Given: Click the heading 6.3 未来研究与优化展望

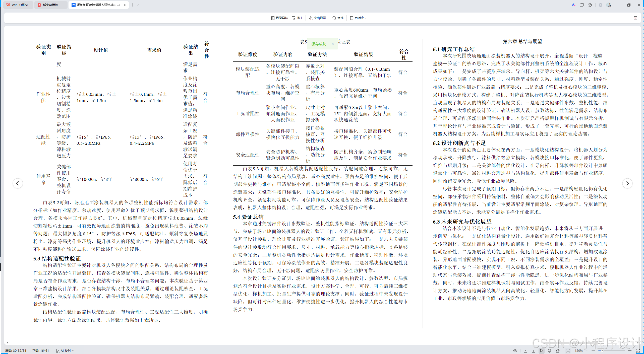Looking at the screenshot, I should [x=462, y=222].
